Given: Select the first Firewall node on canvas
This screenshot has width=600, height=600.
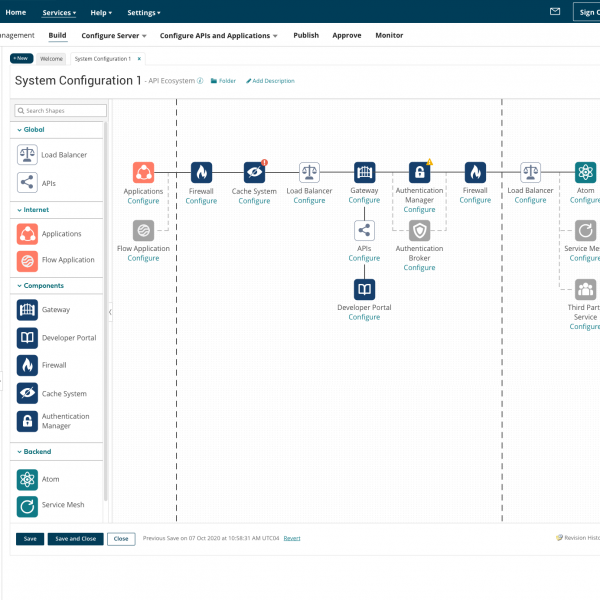Looking at the screenshot, I should (201, 173).
